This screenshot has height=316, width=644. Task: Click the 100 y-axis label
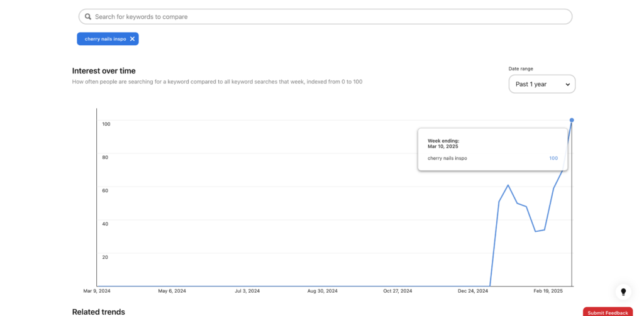[x=106, y=124]
